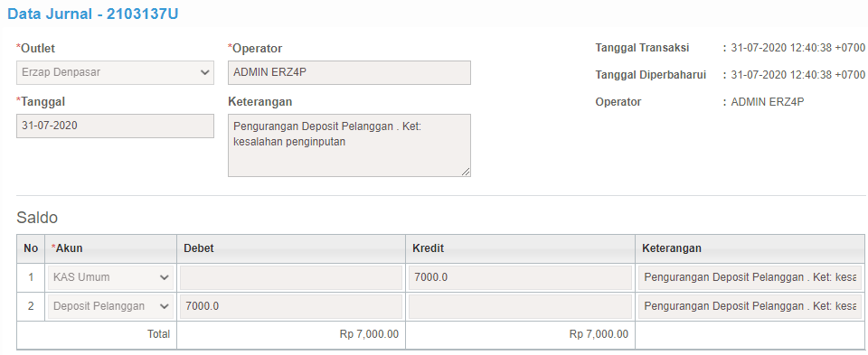Viewport: 868px width, 355px height.
Task: Click the empty Kredit field in row 2
Action: [520, 306]
